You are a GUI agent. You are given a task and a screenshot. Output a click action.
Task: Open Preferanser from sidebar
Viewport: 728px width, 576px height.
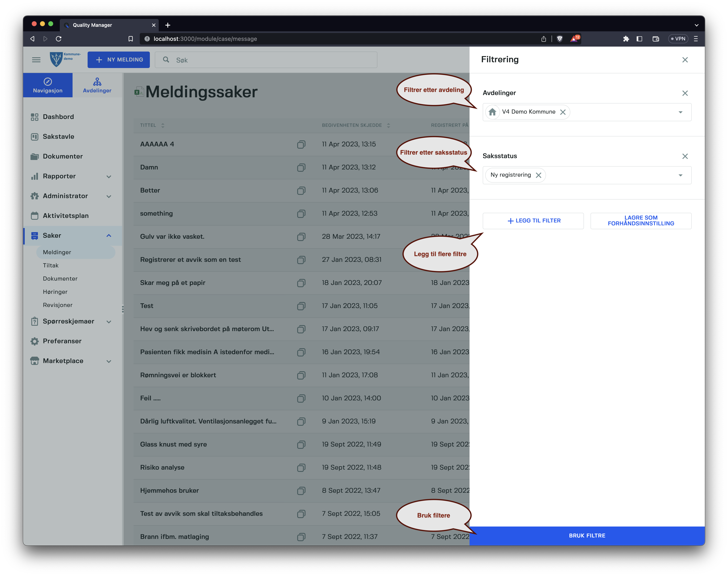(x=73, y=341)
